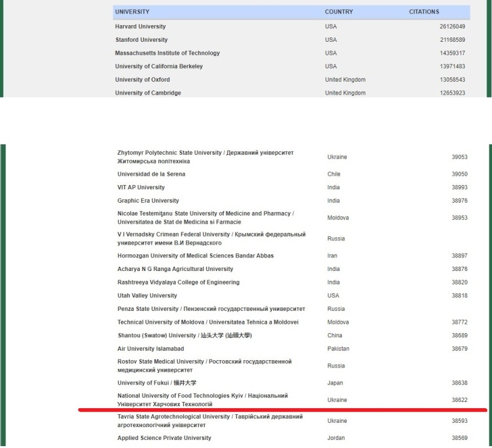The height and width of the screenshot is (448, 492).
Task: Select Nicolae Testemitanu State University entry
Action: 205,218
